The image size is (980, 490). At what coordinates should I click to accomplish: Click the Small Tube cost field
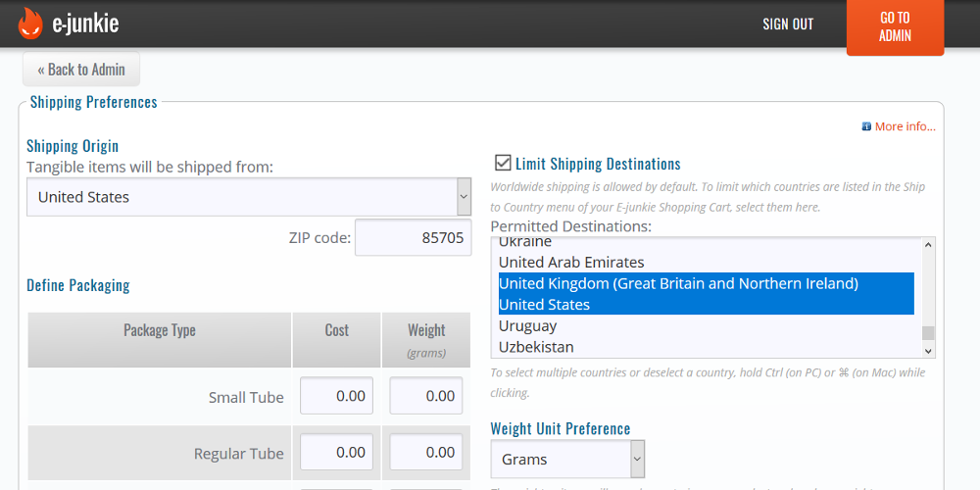coord(336,396)
